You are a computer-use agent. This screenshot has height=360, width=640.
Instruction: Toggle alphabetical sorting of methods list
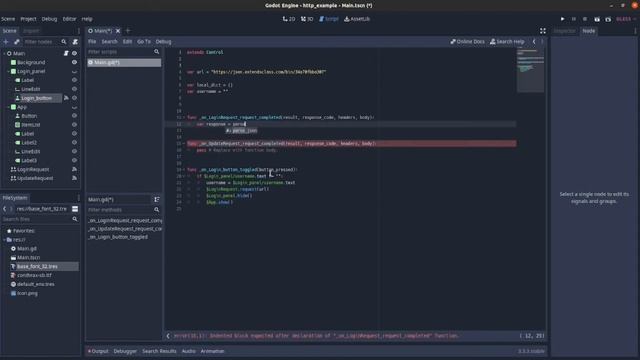pos(157,200)
